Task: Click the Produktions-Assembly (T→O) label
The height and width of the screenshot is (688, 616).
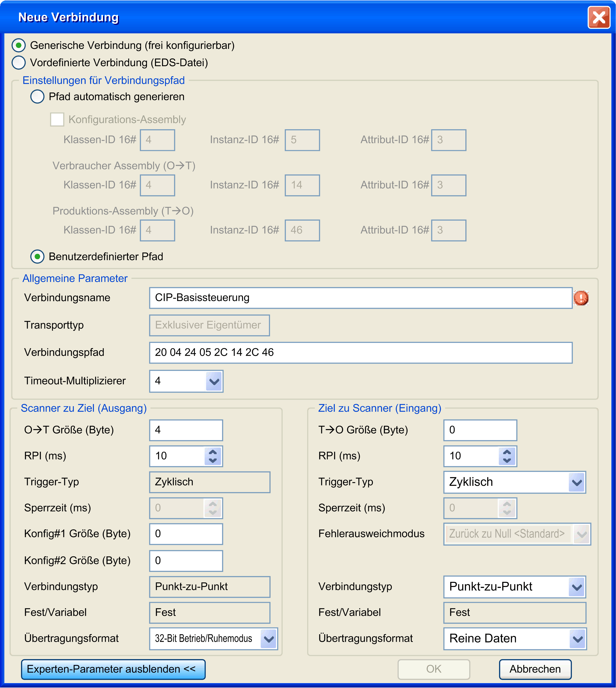Action: 123,211
